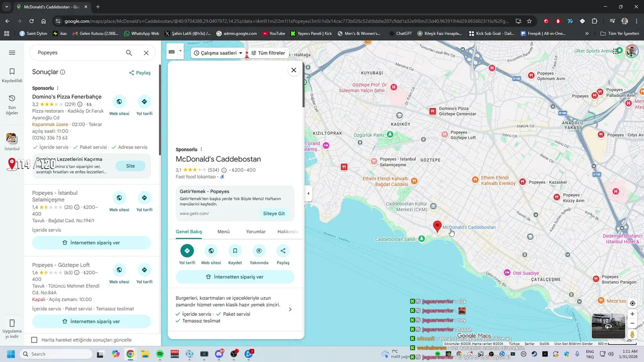644x362 pixels.
Task: Enable update results when map moves checkbox
Action: (34, 340)
